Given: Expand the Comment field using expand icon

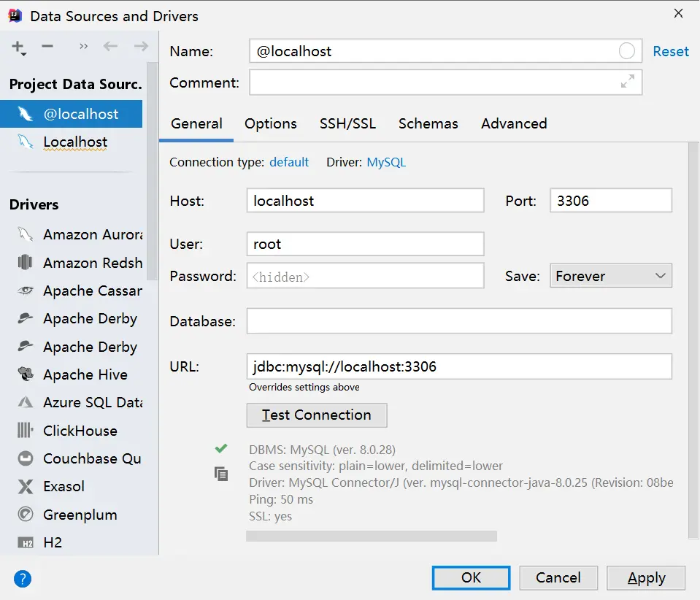Looking at the screenshot, I should point(627,82).
